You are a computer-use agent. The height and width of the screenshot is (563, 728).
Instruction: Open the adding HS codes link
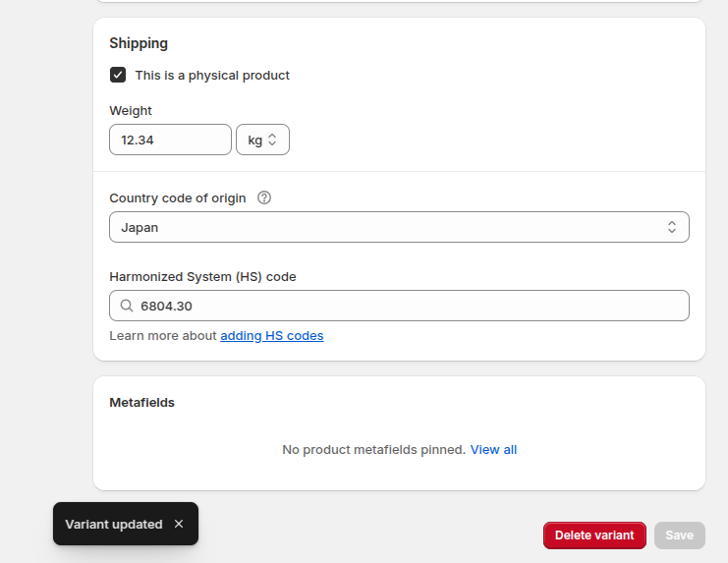[272, 336]
